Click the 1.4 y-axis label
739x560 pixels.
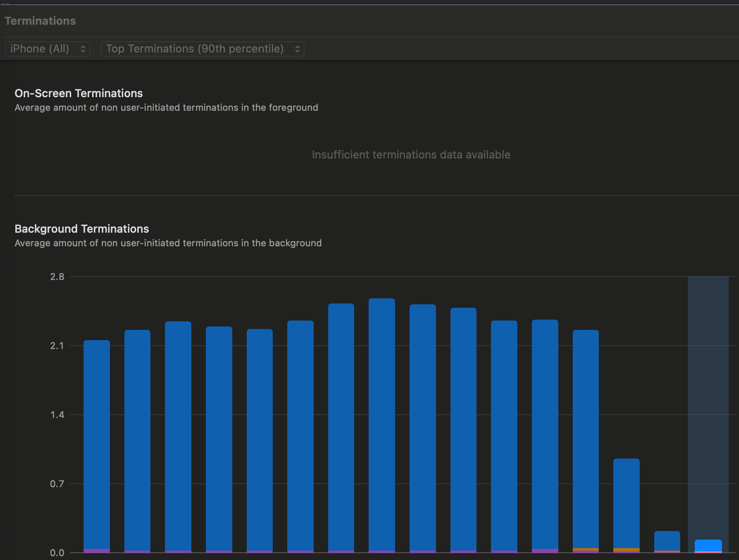57,415
